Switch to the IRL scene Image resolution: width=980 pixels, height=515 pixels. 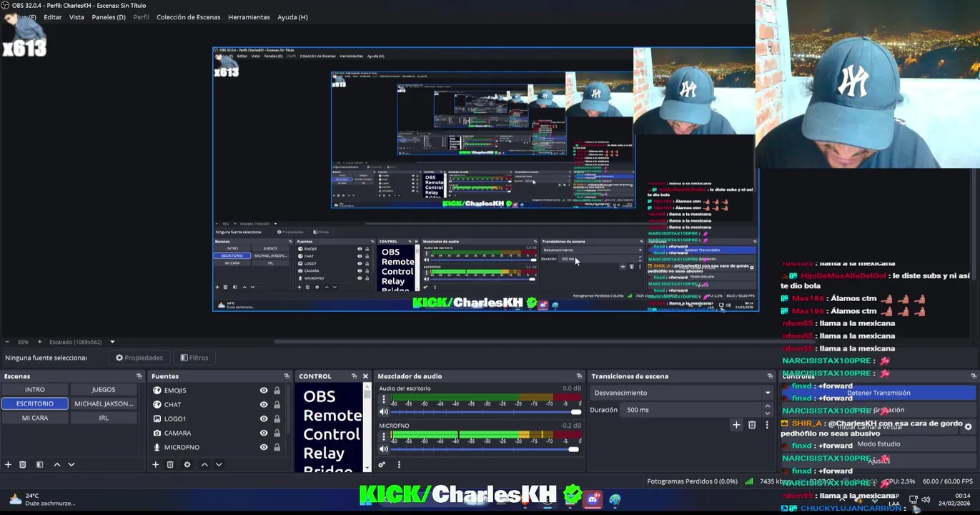tap(104, 418)
